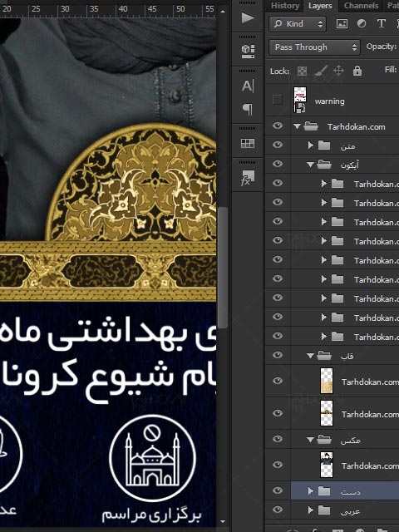Collapse the Tarhdokan.com root group

pos(298,126)
